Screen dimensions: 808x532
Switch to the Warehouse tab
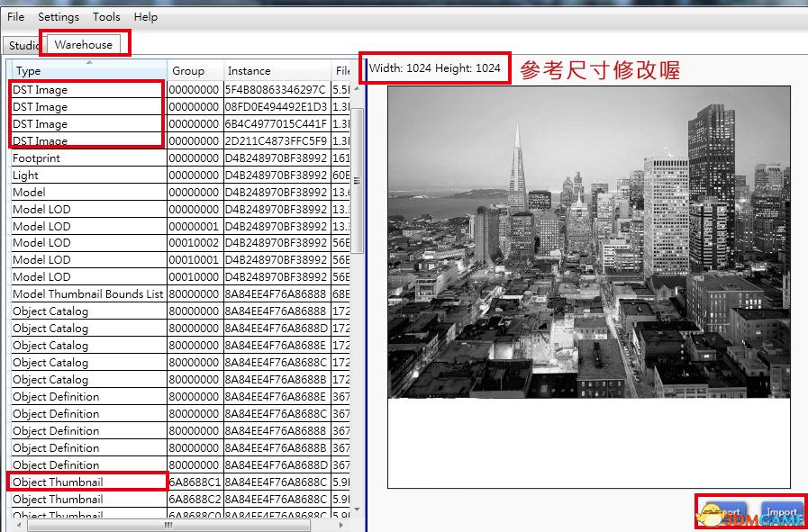point(82,42)
